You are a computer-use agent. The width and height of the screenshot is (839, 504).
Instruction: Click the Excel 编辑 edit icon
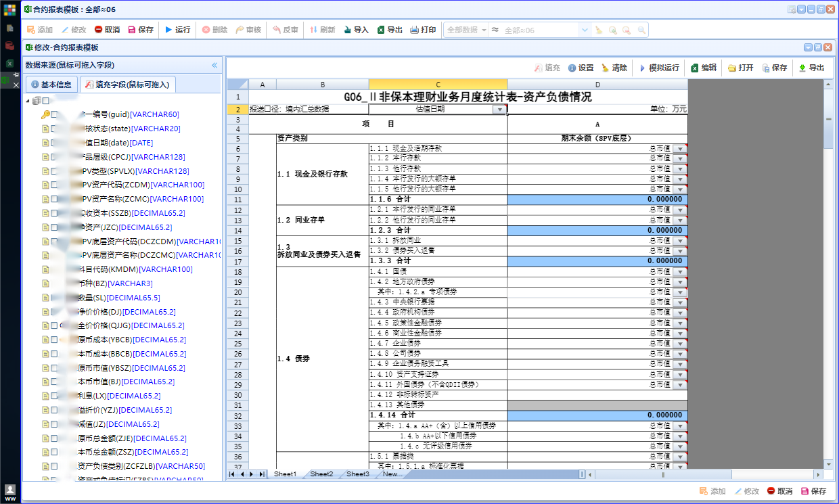[x=694, y=68]
